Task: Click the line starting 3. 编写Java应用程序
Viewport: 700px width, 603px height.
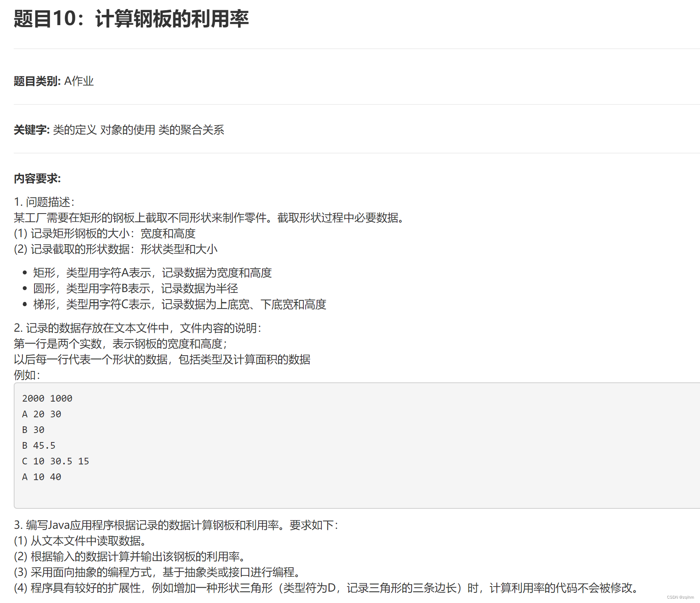Action: point(175,526)
